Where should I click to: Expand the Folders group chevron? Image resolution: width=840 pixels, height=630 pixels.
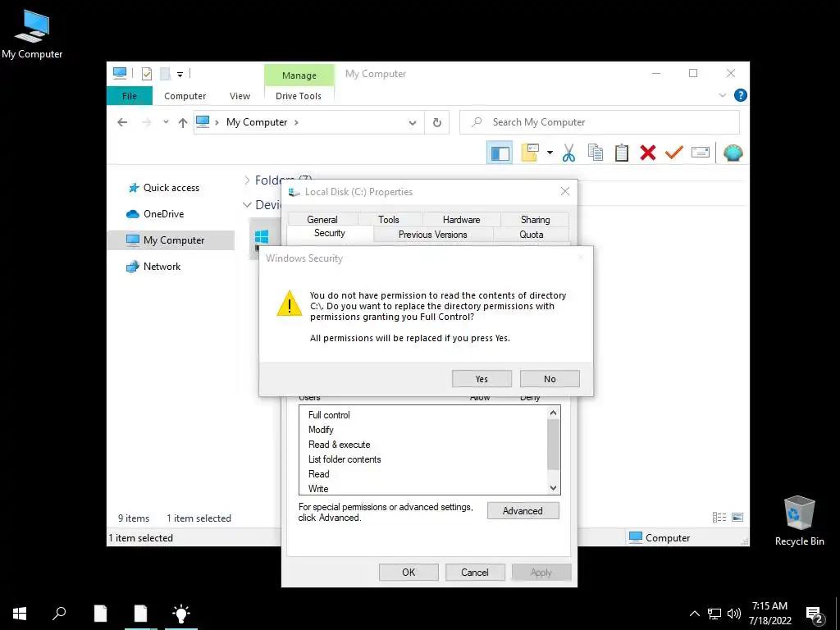247,180
